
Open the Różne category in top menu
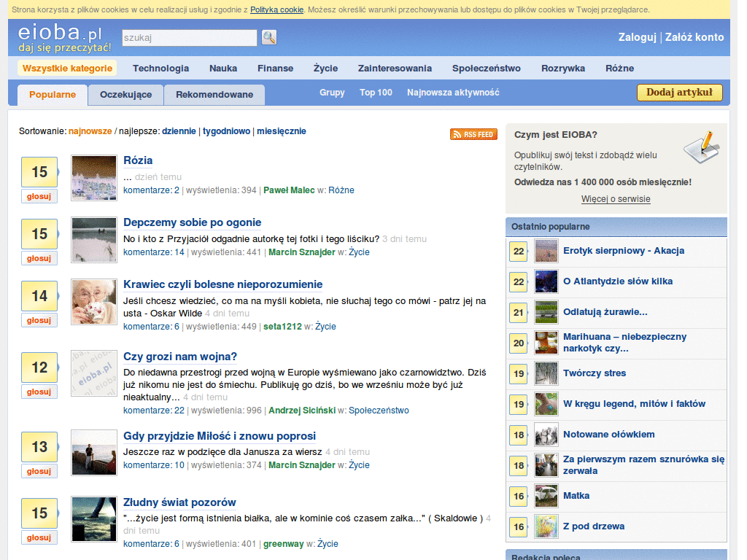619,68
